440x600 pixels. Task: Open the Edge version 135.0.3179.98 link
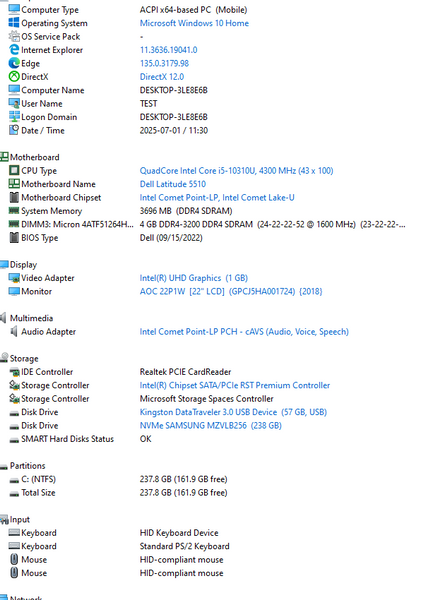tap(164, 63)
